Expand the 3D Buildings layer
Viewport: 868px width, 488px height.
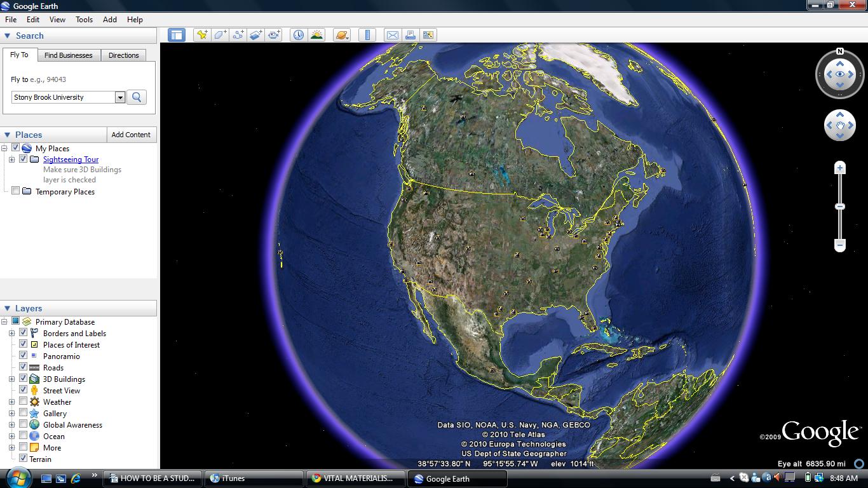coord(12,379)
